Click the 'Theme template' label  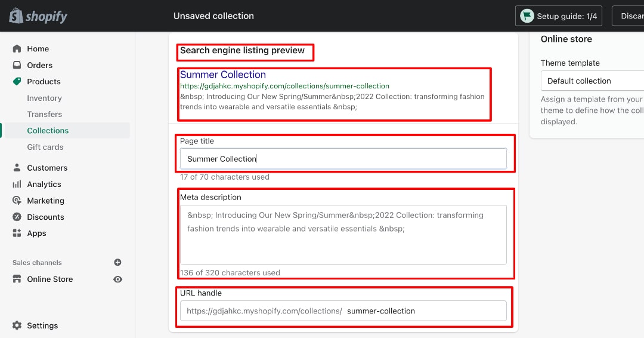coord(570,63)
